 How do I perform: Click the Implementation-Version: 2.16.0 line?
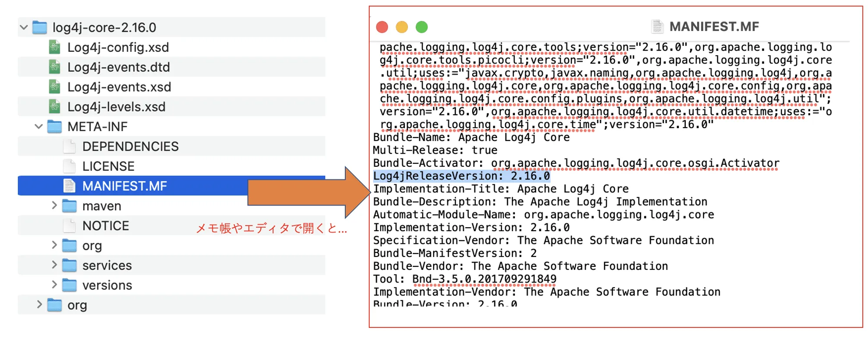pos(471,228)
